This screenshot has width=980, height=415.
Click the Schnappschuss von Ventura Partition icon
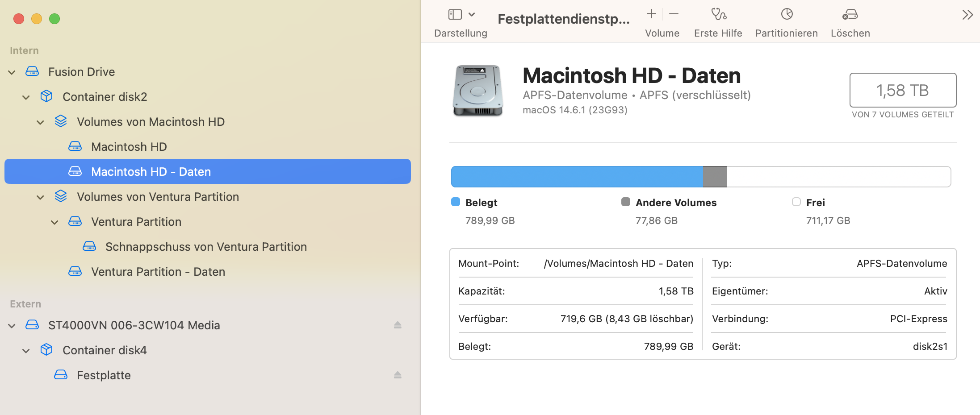pos(89,246)
